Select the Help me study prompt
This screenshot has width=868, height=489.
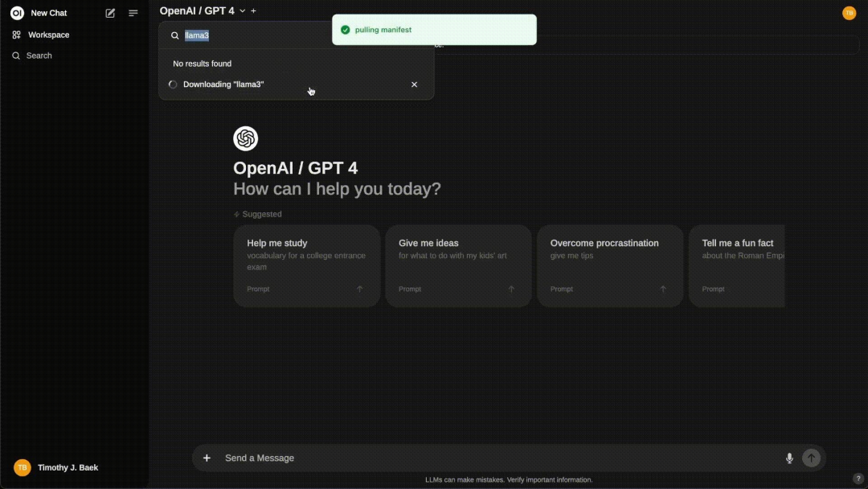point(307,266)
